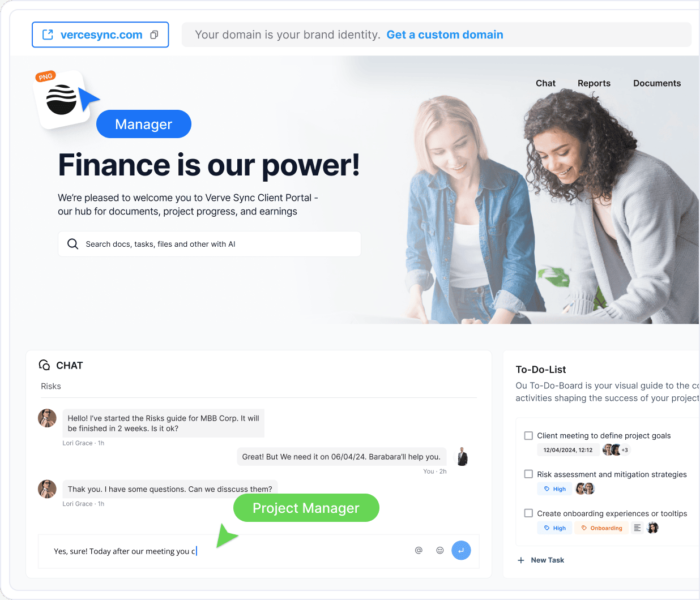
Task: Check Risk assessment and mitigation strategies
Action: click(528, 474)
